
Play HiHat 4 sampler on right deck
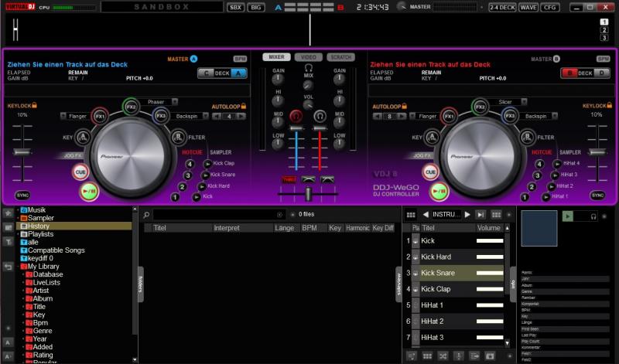coord(557,164)
